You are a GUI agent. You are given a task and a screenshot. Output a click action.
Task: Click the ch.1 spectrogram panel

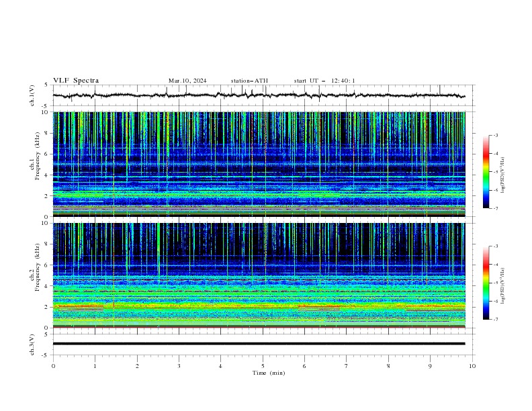click(259, 164)
